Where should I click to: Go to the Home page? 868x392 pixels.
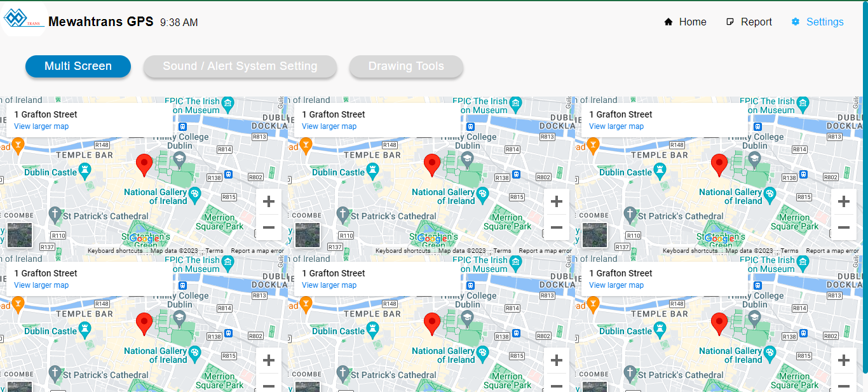[x=685, y=22]
